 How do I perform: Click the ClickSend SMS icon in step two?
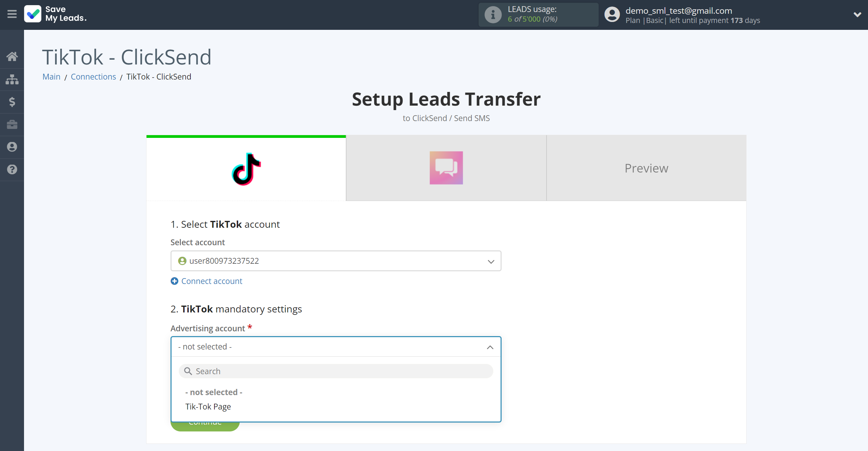coord(447,168)
